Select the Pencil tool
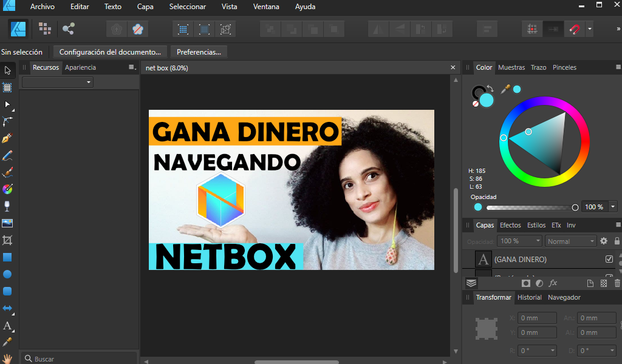 pyautogui.click(x=7, y=155)
